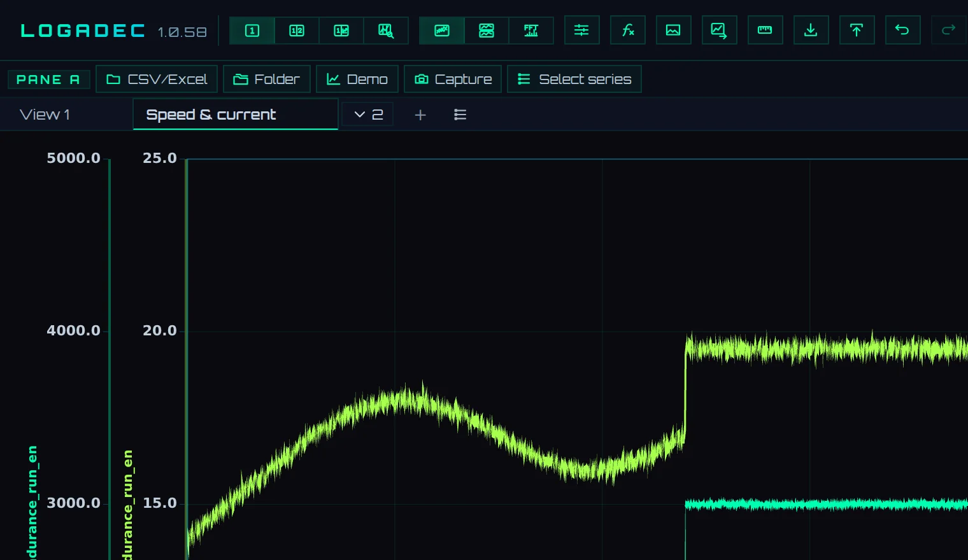968x560 pixels.
Task: Select the Speed & current tab
Action: [x=236, y=115]
